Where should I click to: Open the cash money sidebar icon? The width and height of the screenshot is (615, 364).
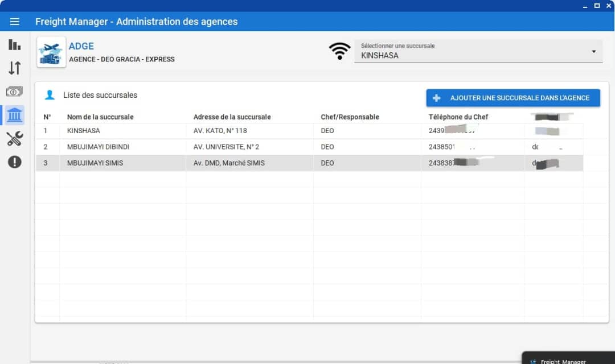[14, 92]
